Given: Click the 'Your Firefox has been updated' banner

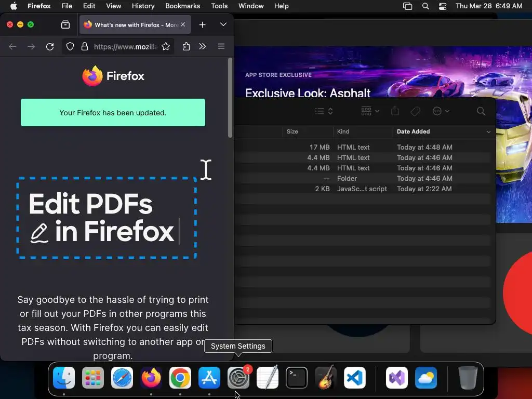Looking at the screenshot, I should coord(113,113).
